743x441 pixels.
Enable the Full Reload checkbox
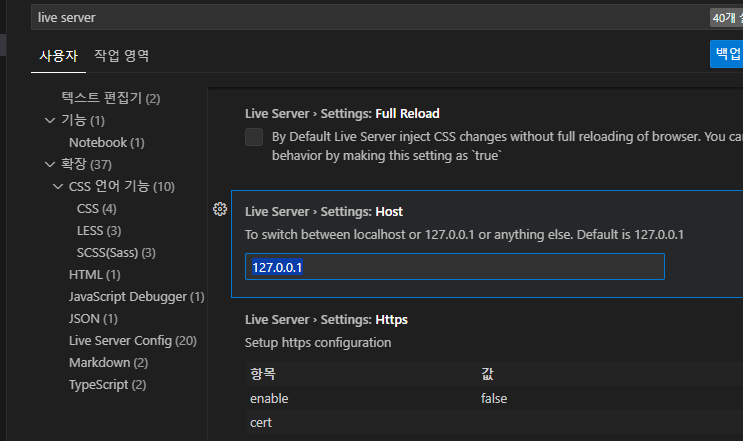tap(254, 137)
